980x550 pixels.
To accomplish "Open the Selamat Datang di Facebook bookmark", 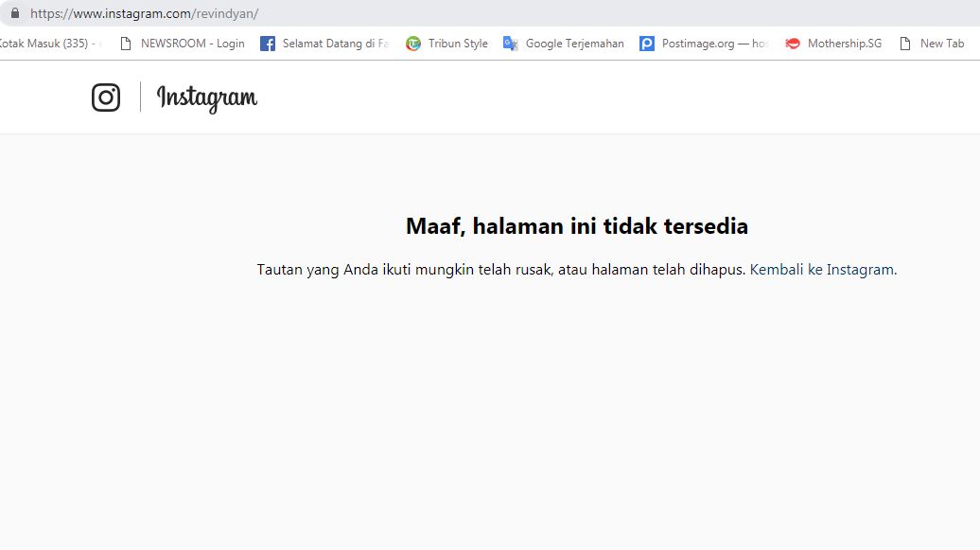I will [x=324, y=44].
